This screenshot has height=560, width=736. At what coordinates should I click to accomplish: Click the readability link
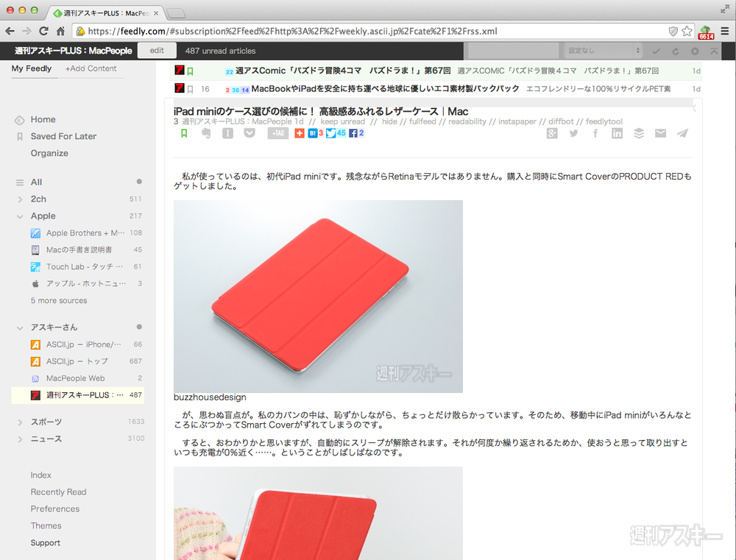467,121
